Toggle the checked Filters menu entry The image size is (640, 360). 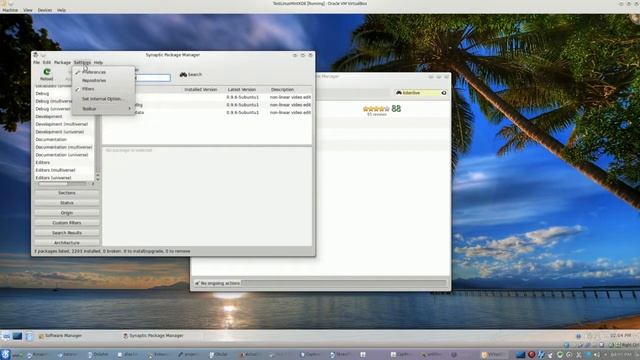[x=103, y=89]
